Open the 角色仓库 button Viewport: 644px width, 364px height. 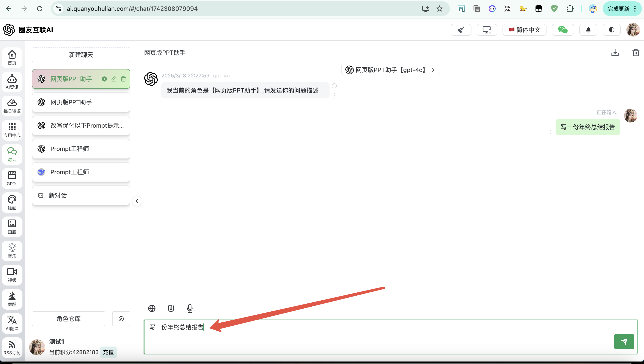[69, 318]
